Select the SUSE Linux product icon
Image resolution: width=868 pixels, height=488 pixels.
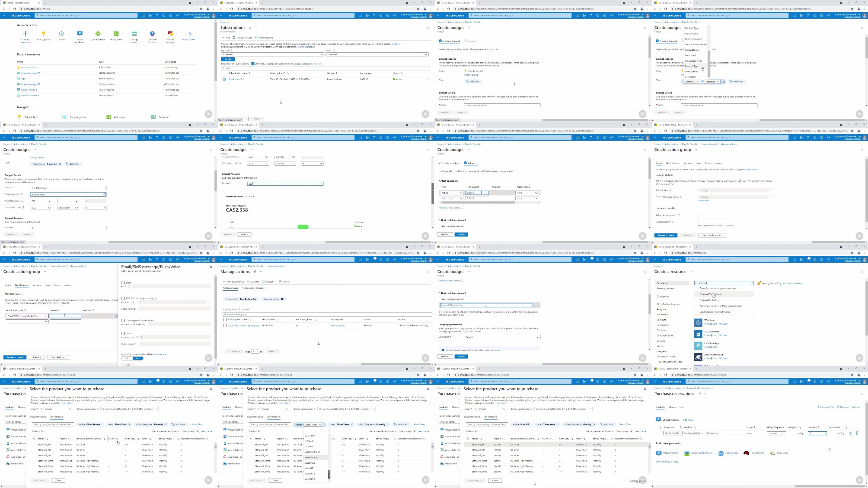773,453
